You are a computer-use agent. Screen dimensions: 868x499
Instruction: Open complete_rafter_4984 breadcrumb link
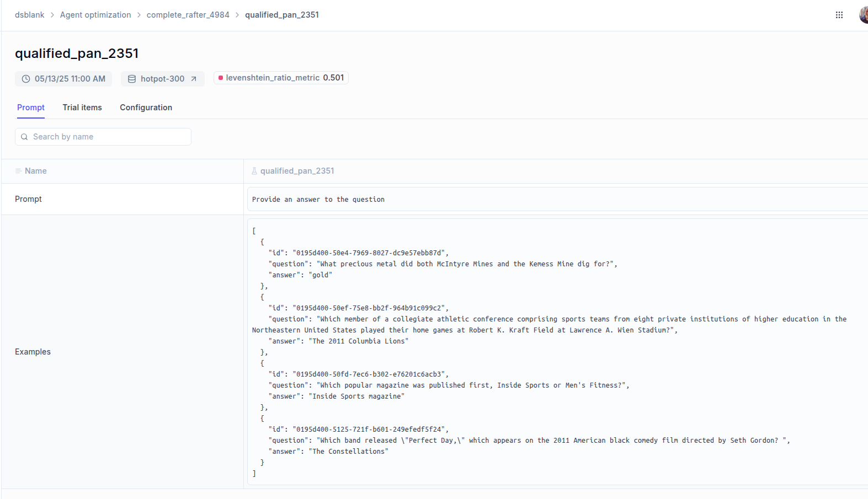[188, 15]
